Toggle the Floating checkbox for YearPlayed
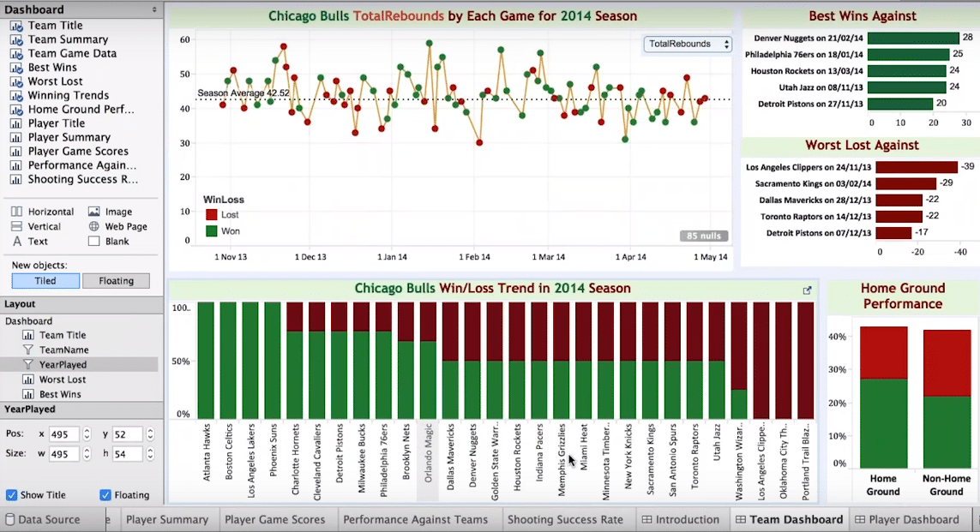 pos(105,495)
